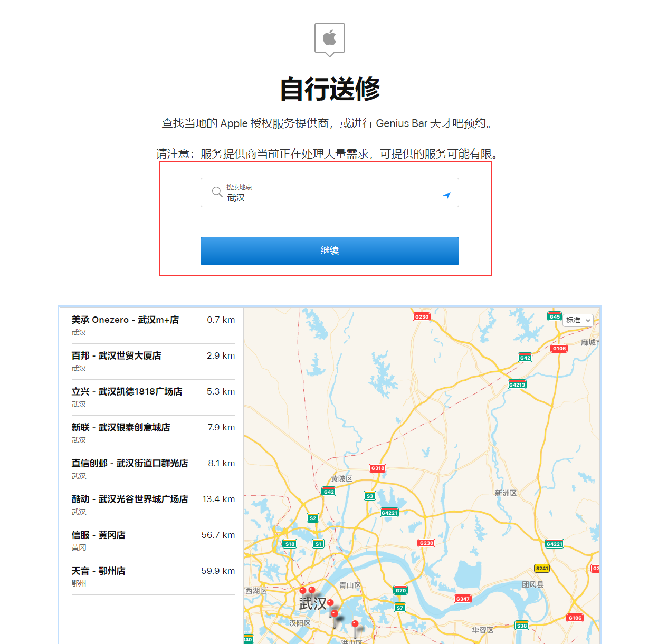The height and width of the screenshot is (644, 658).
Task: Click the Apple logo icon at top
Action: (329, 37)
